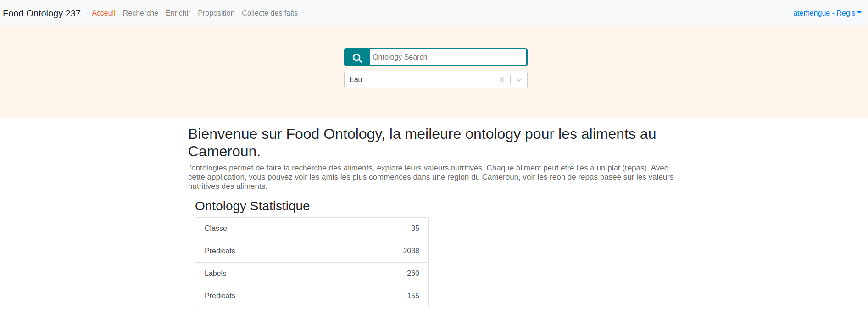Go to the Acceuil nav item
The height and width of the screenshot is (318, 868).
tap(104, 13)
